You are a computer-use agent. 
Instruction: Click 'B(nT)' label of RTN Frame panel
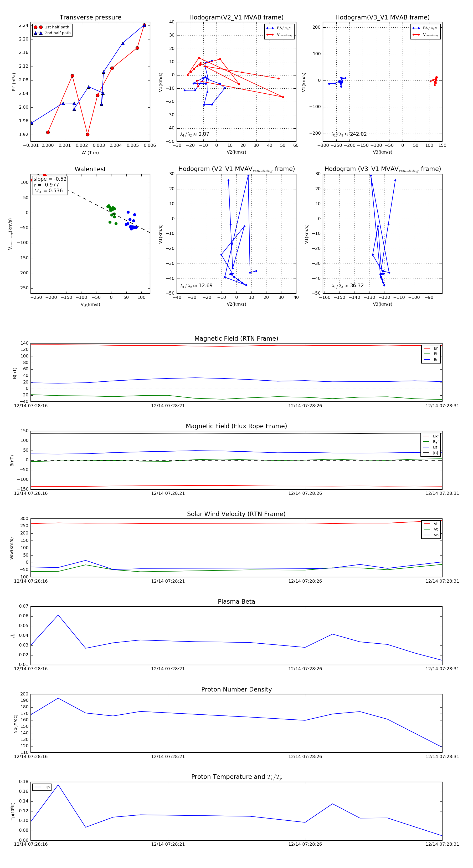(x=14, y=373)
